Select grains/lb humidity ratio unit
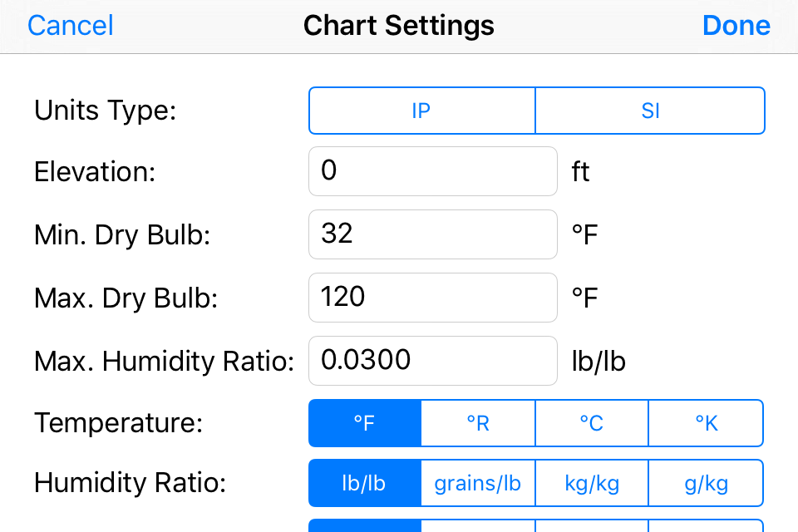 pos(479,483)
